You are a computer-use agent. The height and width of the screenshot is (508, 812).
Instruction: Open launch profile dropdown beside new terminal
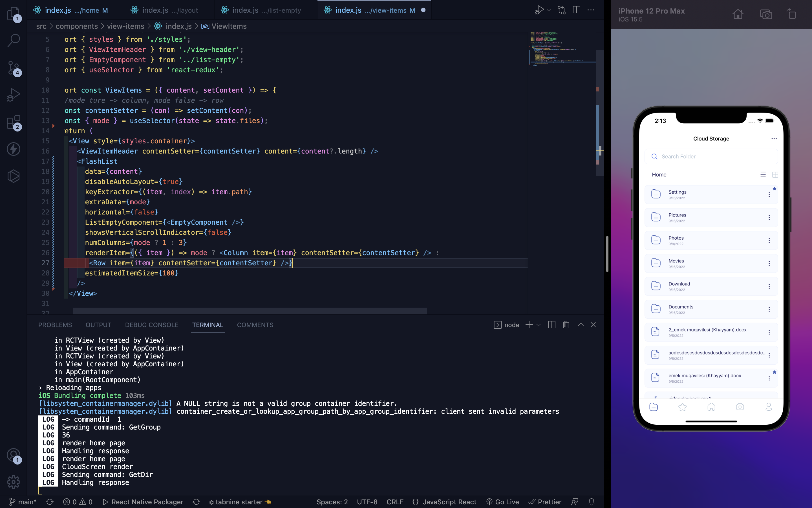point(538,325)
